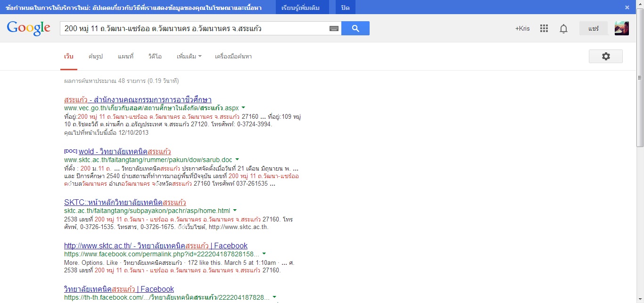Open the search settings gear
This screenshot has width=644, height=303.
(x=606, y=56)
